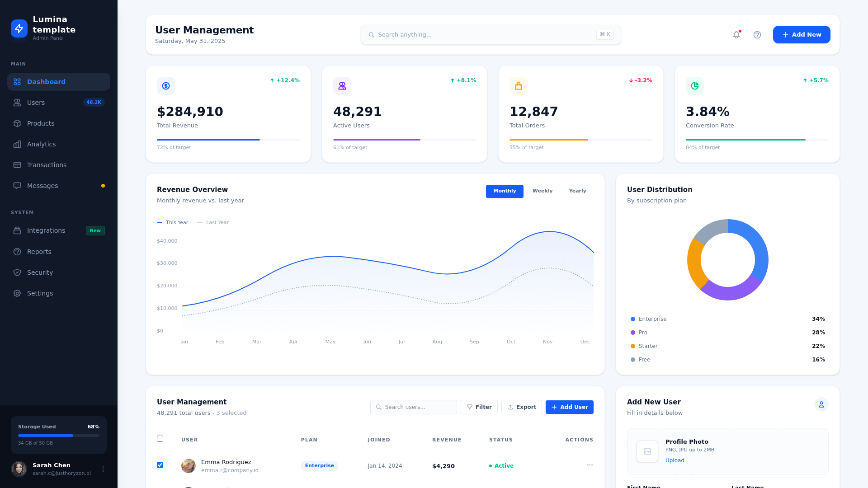868x488 pixels.
Task: Click the Total Orders bag icon
Action: click(519, 86)
